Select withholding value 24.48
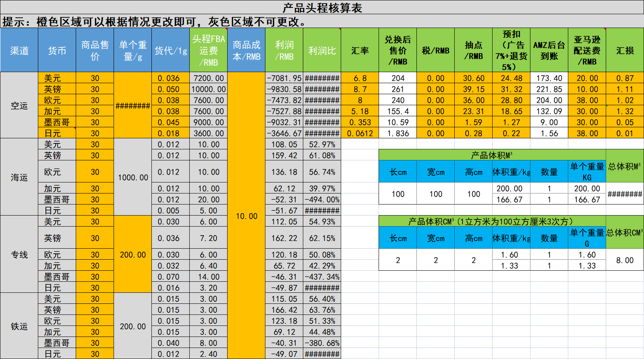644x359 pixels. coord(511,78)
